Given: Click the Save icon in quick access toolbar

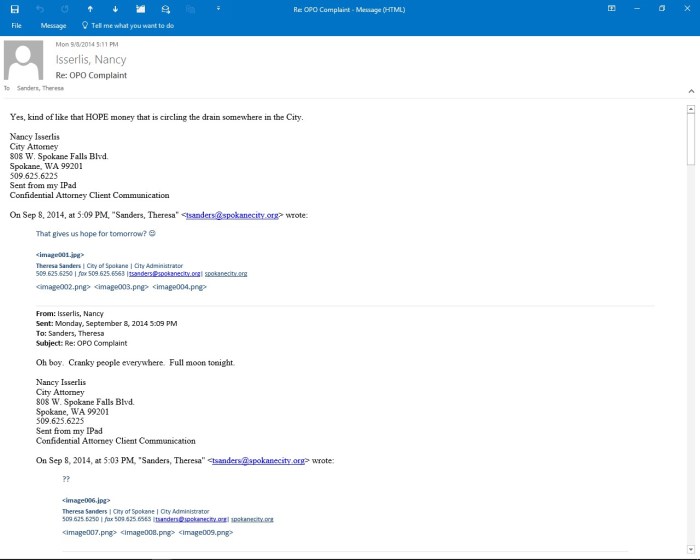Looking at the screenshot, I should (14, 8).
